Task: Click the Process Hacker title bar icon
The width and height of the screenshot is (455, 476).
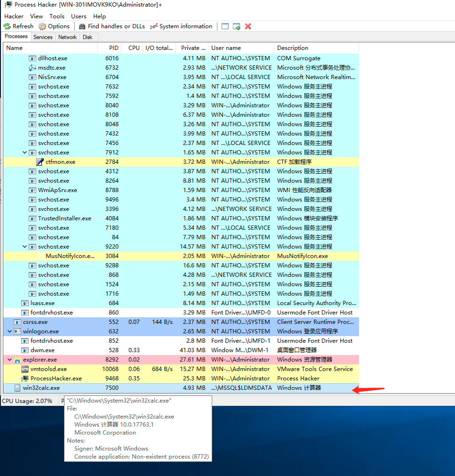Action: click(x=8, y=5)
